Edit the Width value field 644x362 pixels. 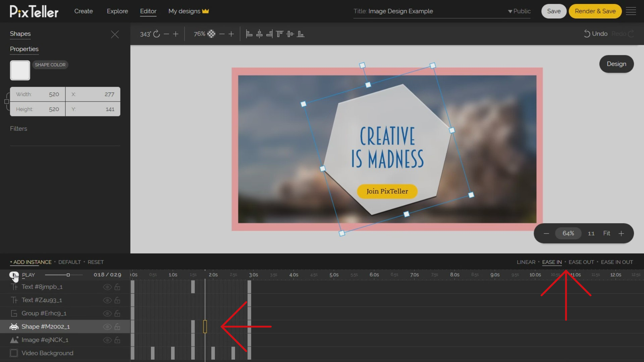click(x=38, y=94)
